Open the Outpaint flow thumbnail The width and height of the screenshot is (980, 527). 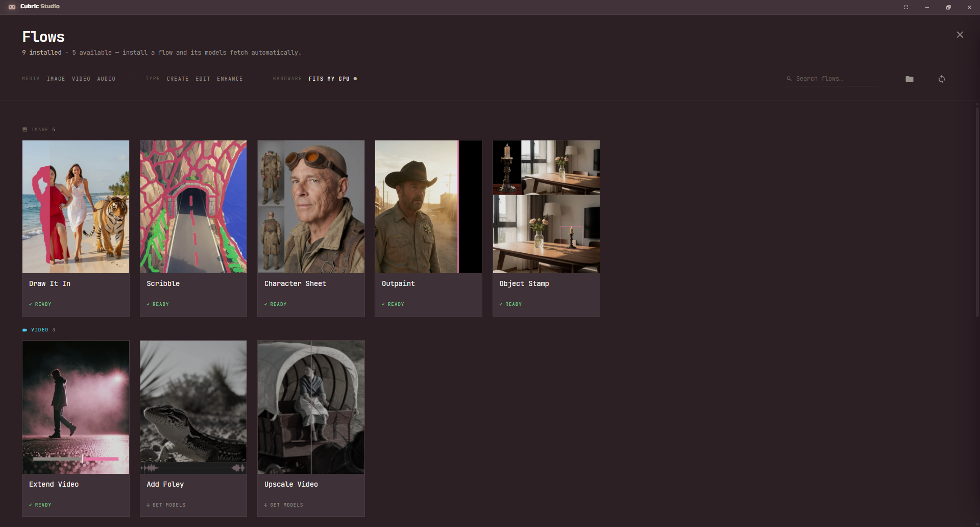coord(428,207)
